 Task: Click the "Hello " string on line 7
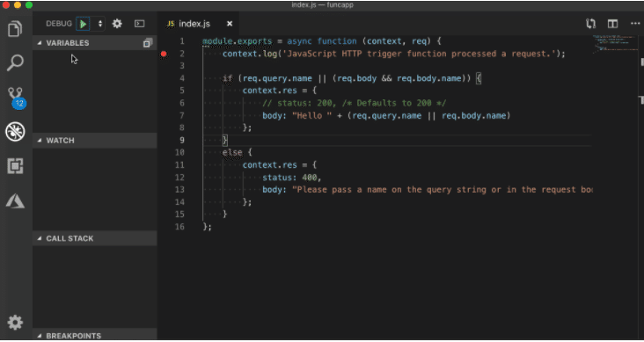[x=311, y=116]
